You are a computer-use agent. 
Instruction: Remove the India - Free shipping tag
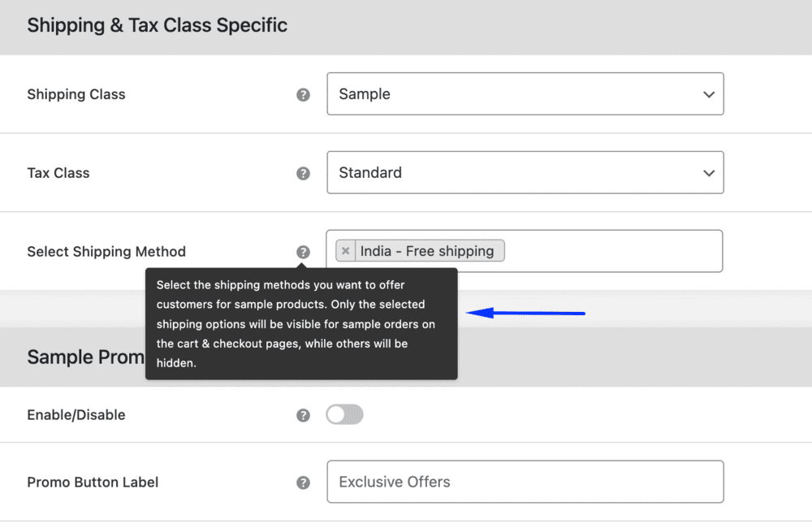[346, 251]
